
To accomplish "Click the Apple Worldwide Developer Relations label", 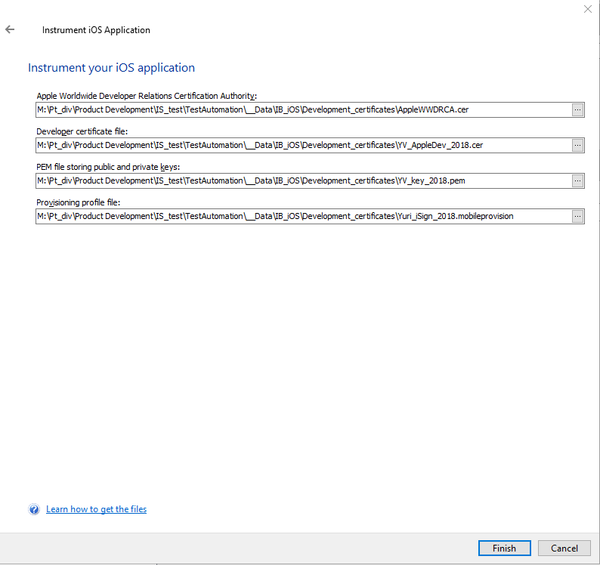I will click(x=147, y=95).
